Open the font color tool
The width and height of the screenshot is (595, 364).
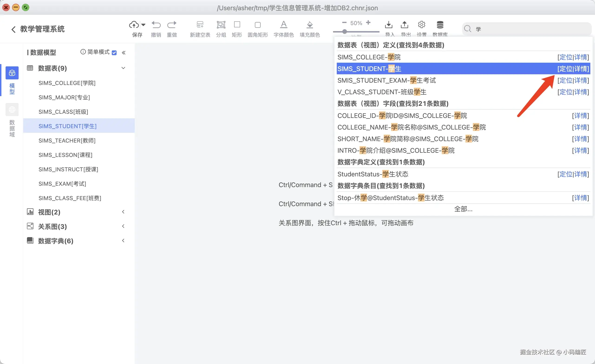[x=284, y=25]
